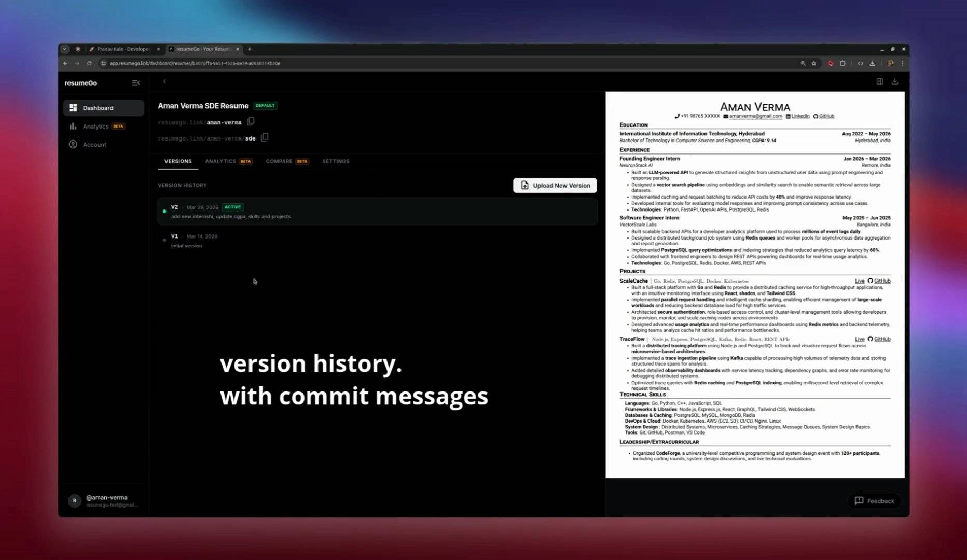Open Dashboard in the sidebar
The image size is (967, 560).
(x=103, y=108)
